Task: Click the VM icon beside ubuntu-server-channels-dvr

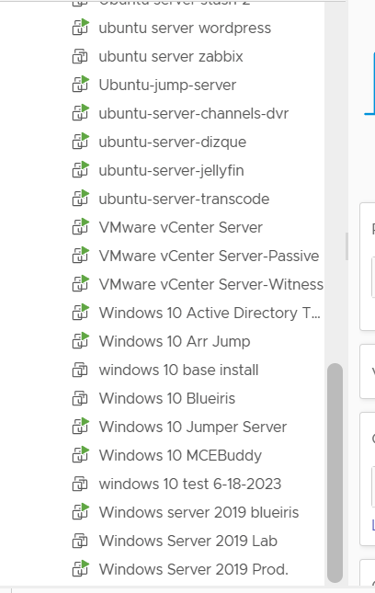Action: [x=80, y=113]
